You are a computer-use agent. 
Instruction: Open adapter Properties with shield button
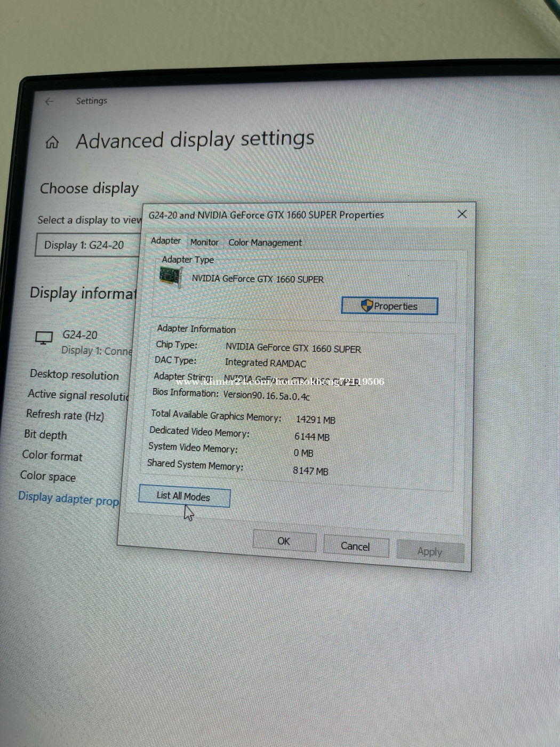coord(389,306)
